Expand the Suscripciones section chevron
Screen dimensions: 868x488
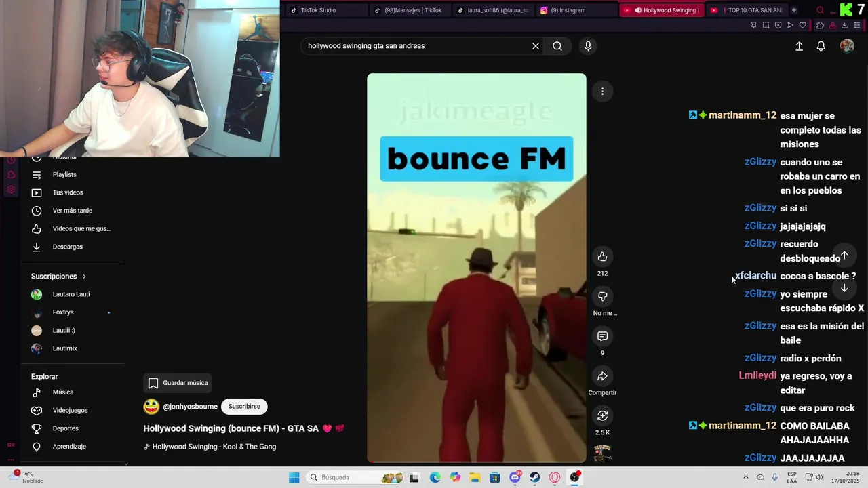pyautogui.click(x=84, y=277)
